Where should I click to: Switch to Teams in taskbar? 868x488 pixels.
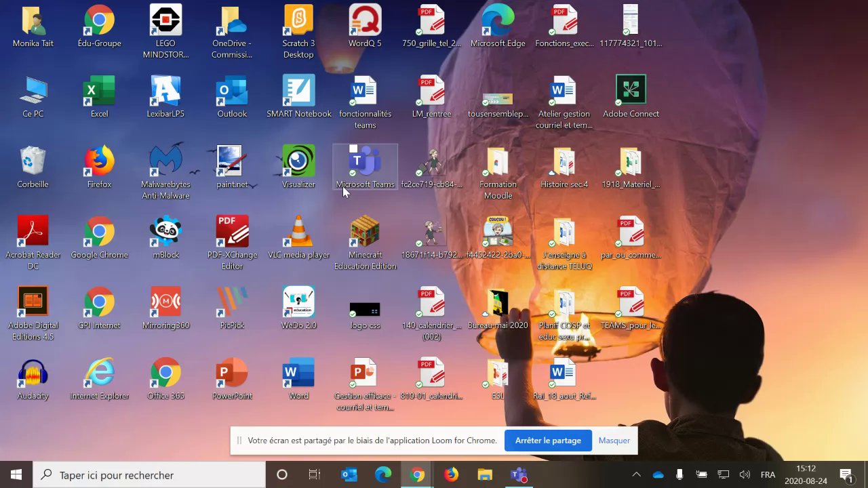point(519,475)
